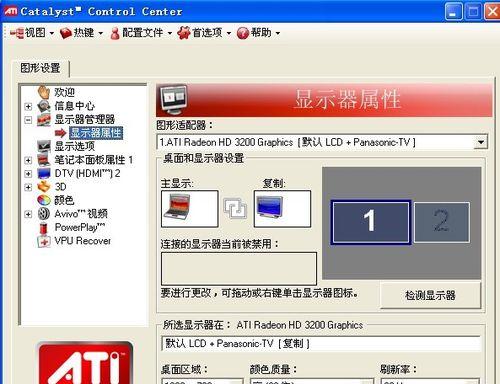500x384 pixels.
Task: Click the 显示选项 monitor icon
Action: [44, 146]
